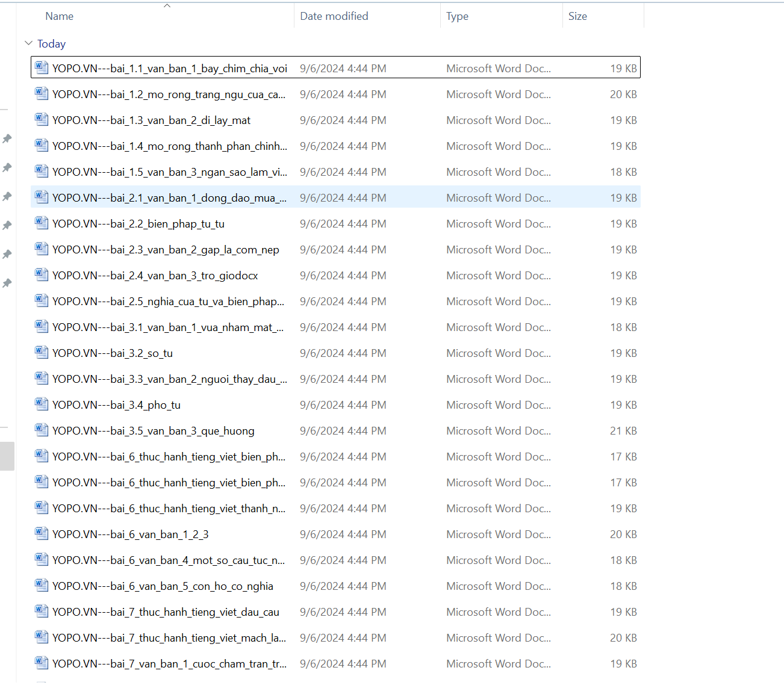Click Word icon of bai_1.4_mo_rong_thanh_phan_chinh file
Image resolution: width=784 pixels, height=697 pixels.
coord(42,145)
